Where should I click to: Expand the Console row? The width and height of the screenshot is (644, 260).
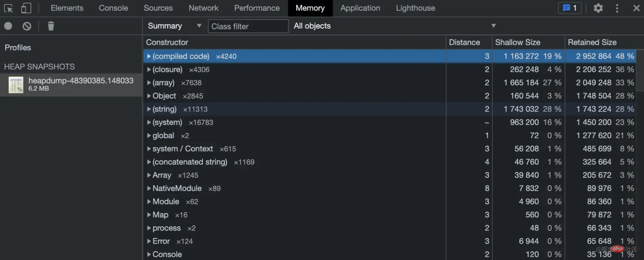(x=149, y=254)
